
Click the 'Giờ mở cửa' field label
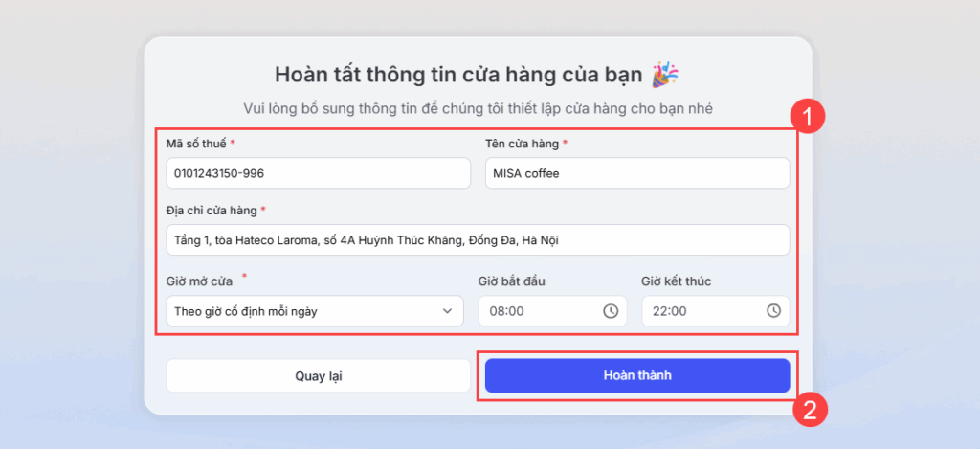[200, 281]
